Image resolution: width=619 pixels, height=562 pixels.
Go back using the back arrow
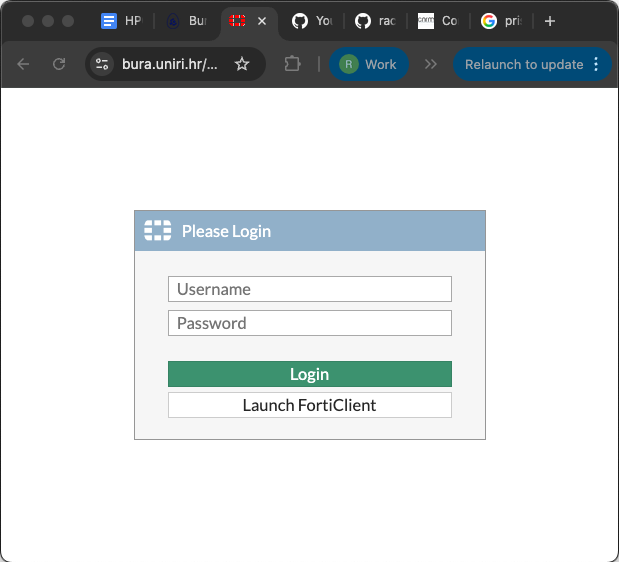(23, 64)
